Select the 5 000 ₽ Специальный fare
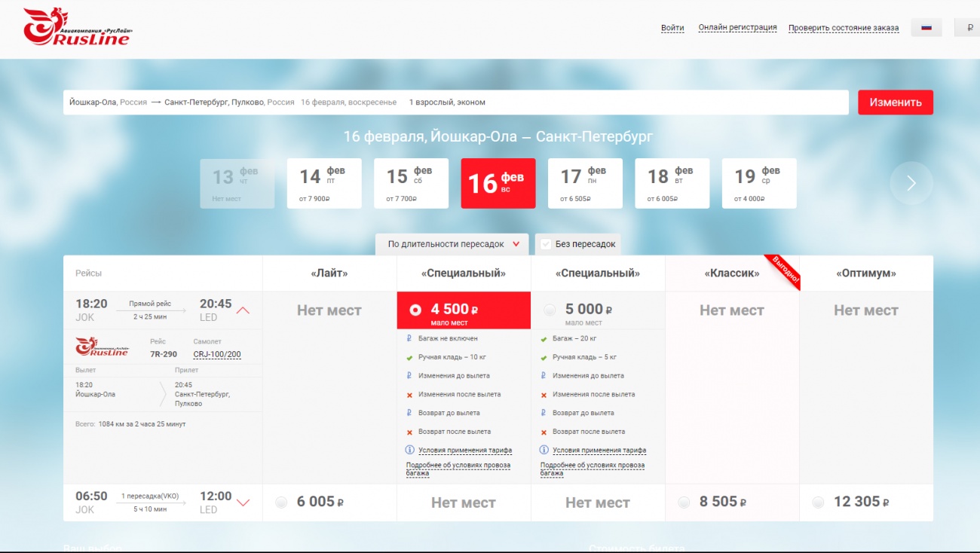 pyautogui.click(x=550, y=310)
